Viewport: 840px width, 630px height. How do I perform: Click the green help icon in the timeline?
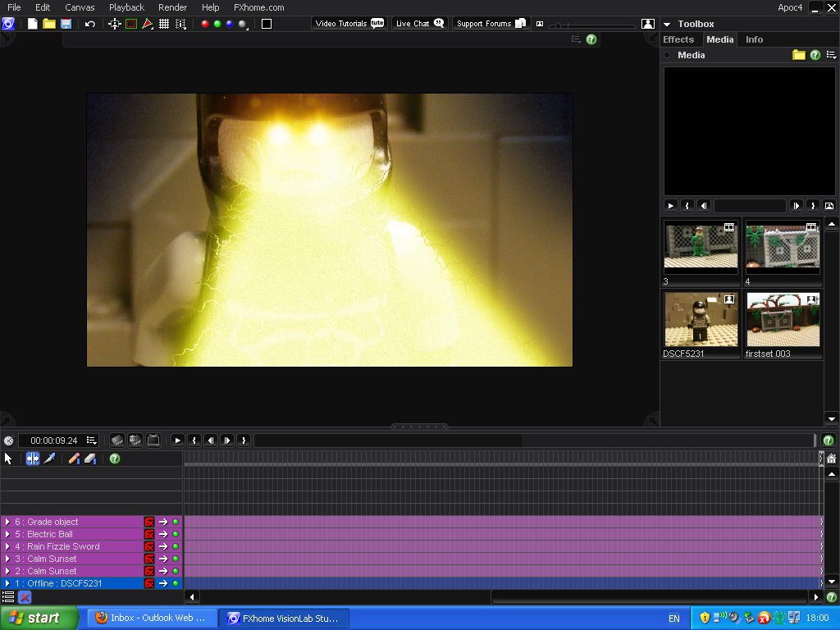(x=115, y=459)
